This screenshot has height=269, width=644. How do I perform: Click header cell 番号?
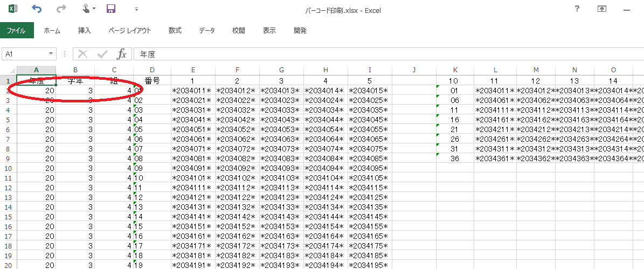(x=153, y=80)
